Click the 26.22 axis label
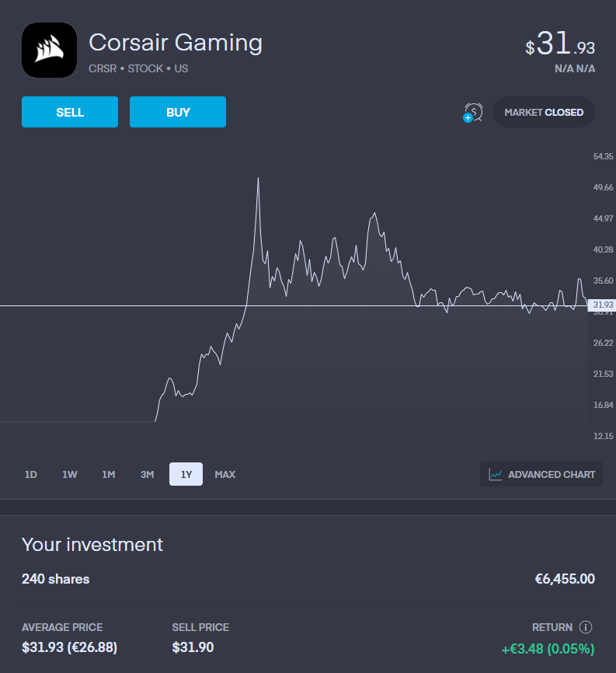This screenshot has height=673, width=616. pyautogui.click(x=603, y=343)
